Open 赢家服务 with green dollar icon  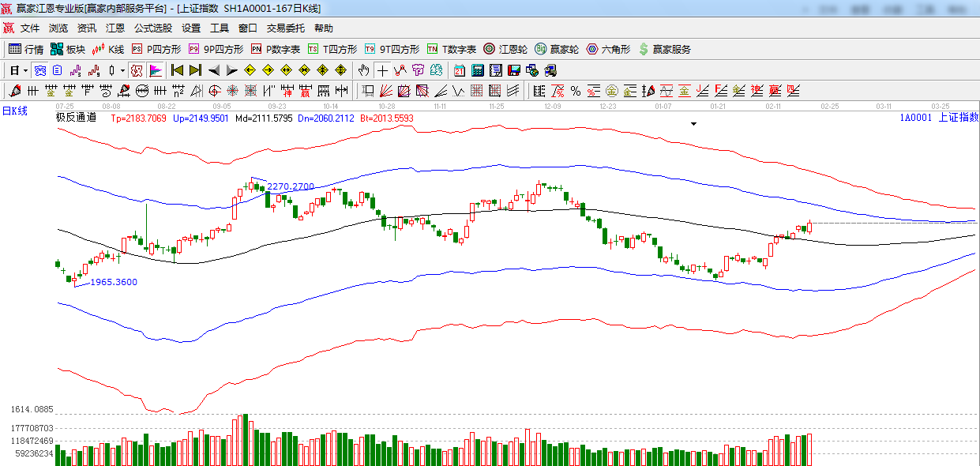tap(664, 49)
